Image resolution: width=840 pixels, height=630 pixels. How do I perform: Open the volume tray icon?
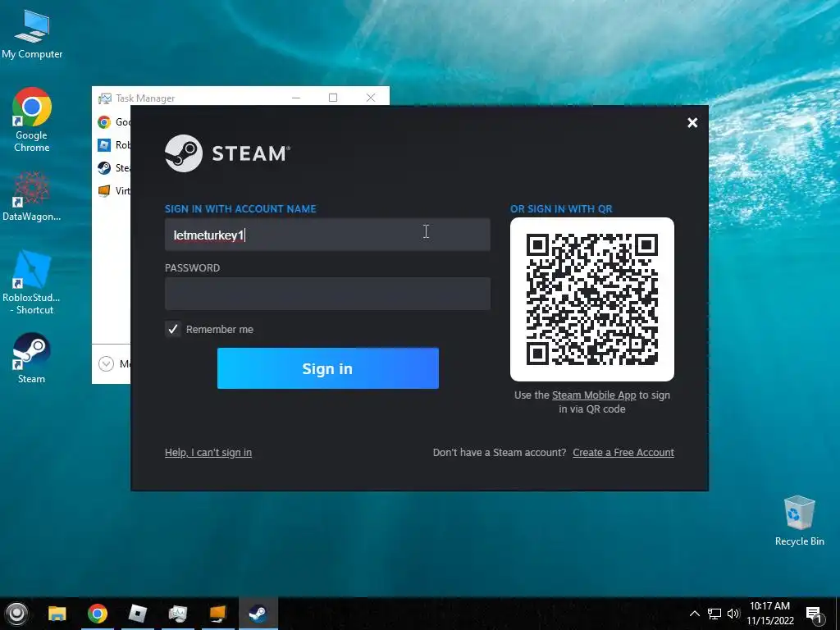tap(733, 614)
